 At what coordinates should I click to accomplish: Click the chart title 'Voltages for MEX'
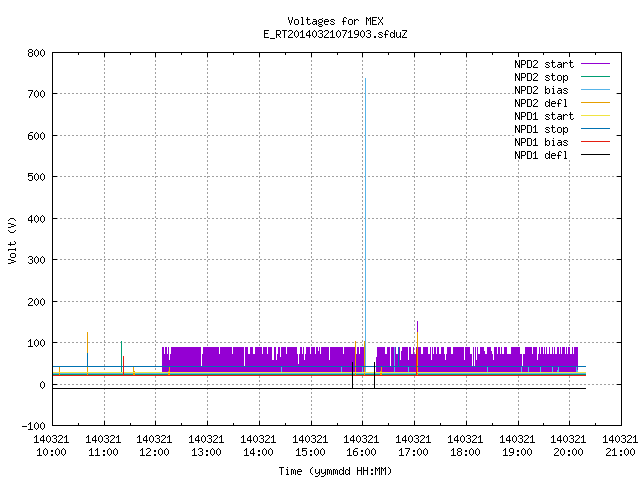(x=335, y=21)
